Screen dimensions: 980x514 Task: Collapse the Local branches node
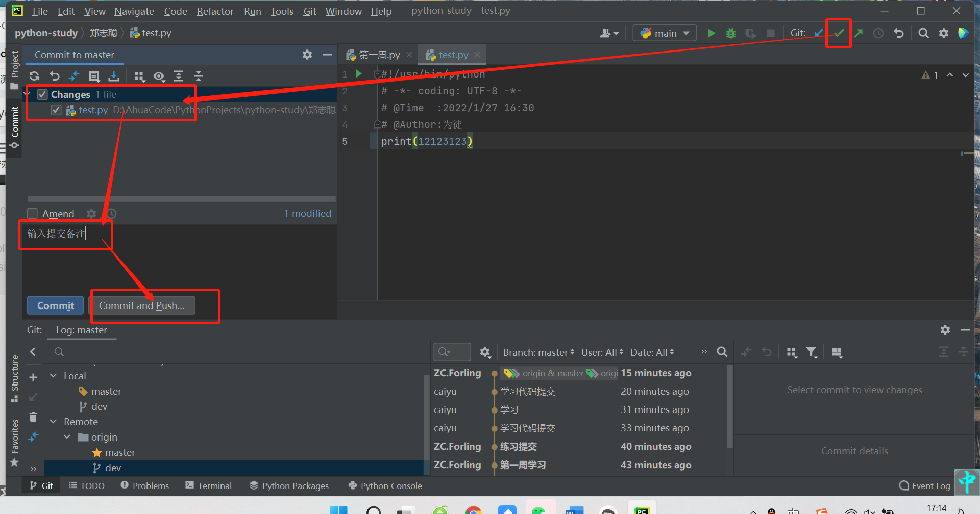[54, 376]
